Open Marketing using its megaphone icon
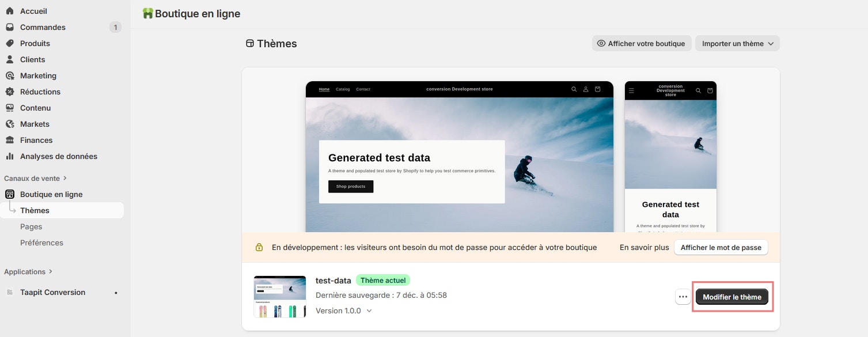Viewport: 868px width, 337px height. (x=9, y=75)
